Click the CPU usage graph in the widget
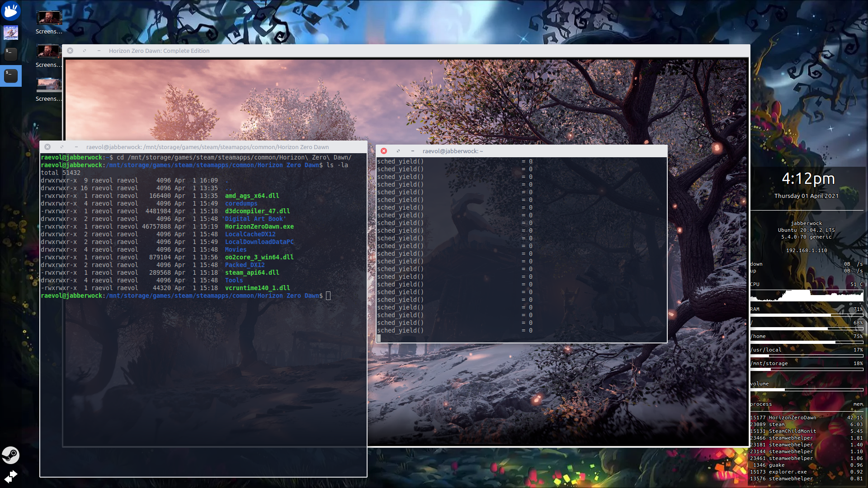868x488 pixels. click(x=807, y=296)
